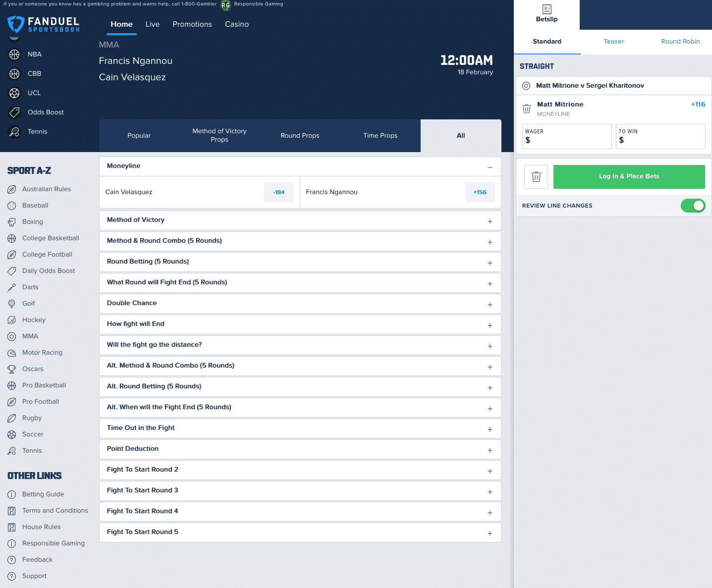Screen dimensions: 712x588
Task: Switch to the Popular tab
Action: click(139, 136)
